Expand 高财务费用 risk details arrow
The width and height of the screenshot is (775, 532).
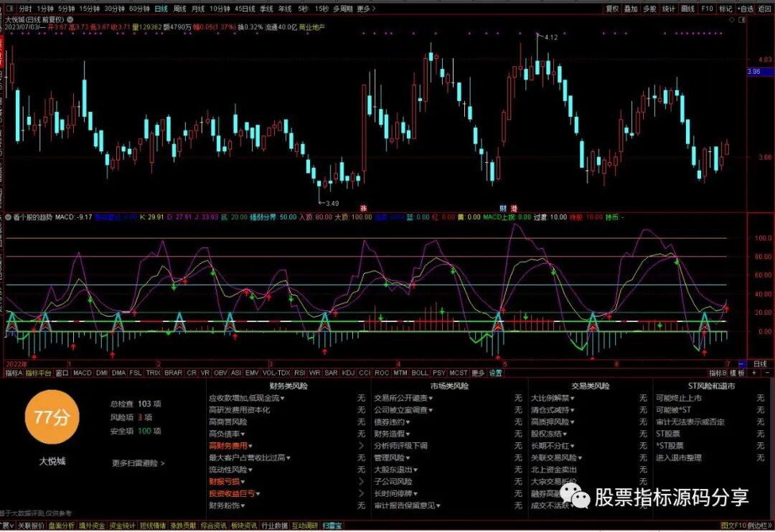click(x=361, y=445)
